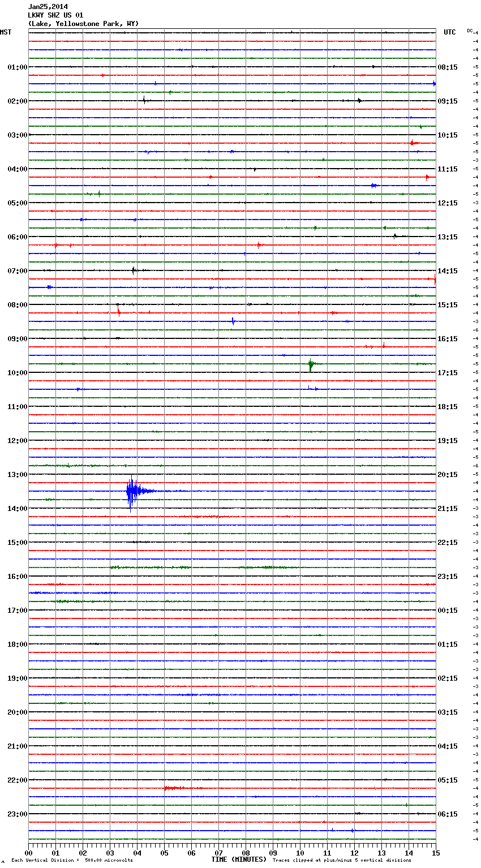Select the 20:00 MST time label
The image size is (481, 868).
click(x=18, y=712)
